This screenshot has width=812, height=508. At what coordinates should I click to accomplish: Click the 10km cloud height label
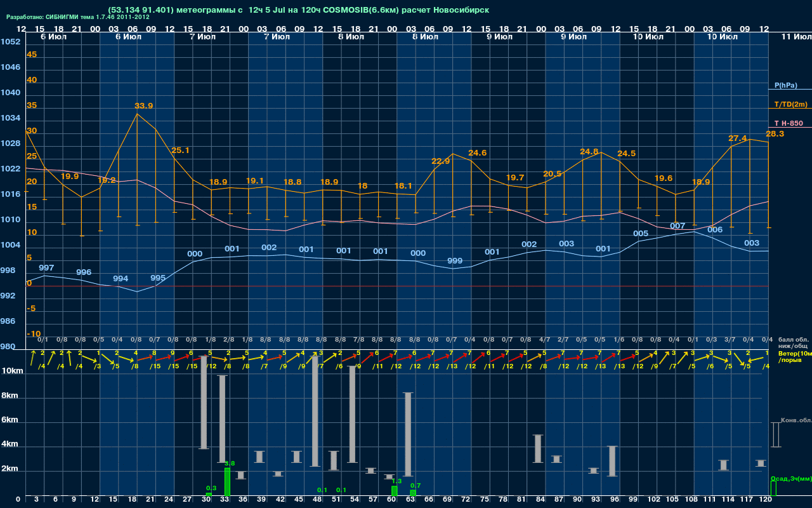tap(13, 370)
